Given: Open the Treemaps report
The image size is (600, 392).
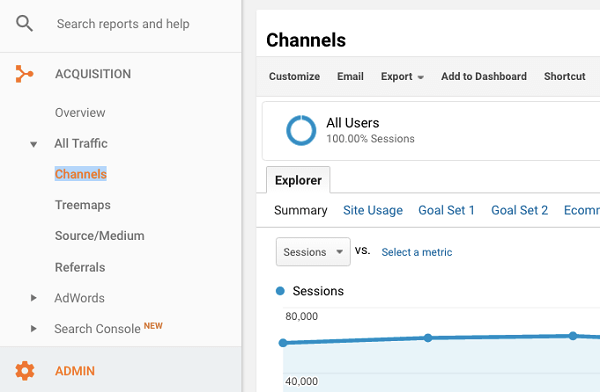Looking at the screenshot, I should click(x=83, y=205).
